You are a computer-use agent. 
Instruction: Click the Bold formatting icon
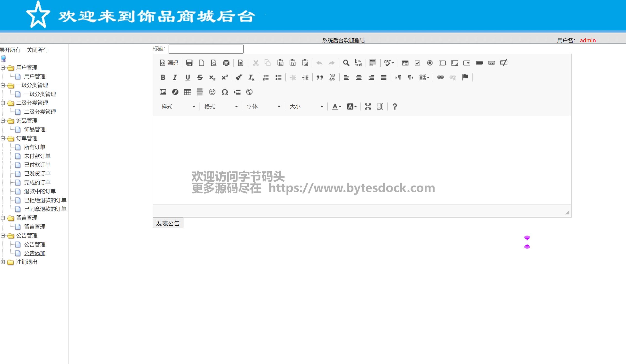pos(163,77)
